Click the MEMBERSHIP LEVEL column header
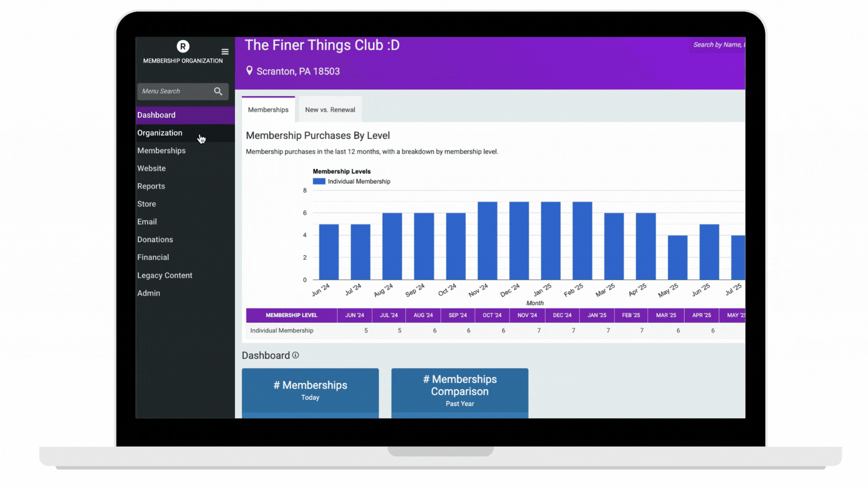Viewport: 868px width, 488px height. pyautogui.click(x=292, y=315)
